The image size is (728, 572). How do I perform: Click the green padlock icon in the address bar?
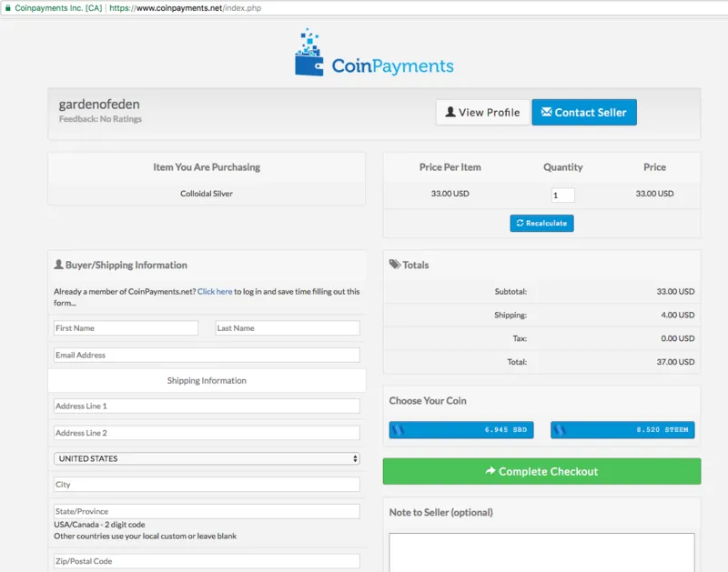coord(7,8)
